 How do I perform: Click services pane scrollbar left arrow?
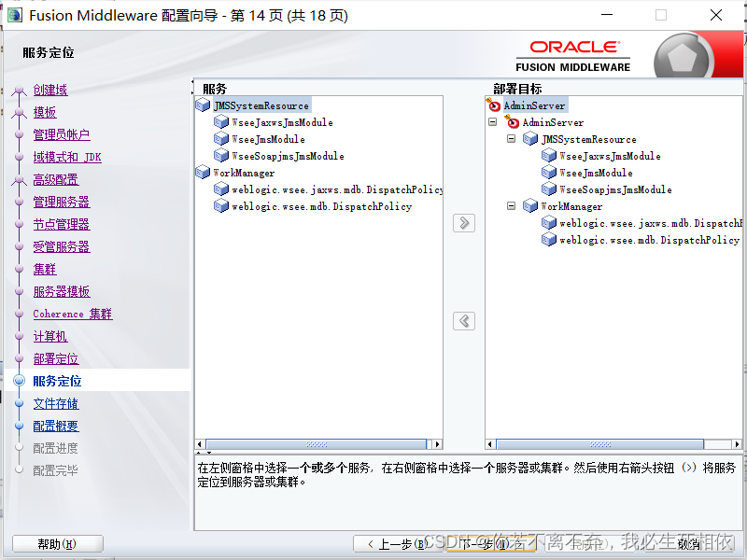pyautogui.click(x=201, y=444)
